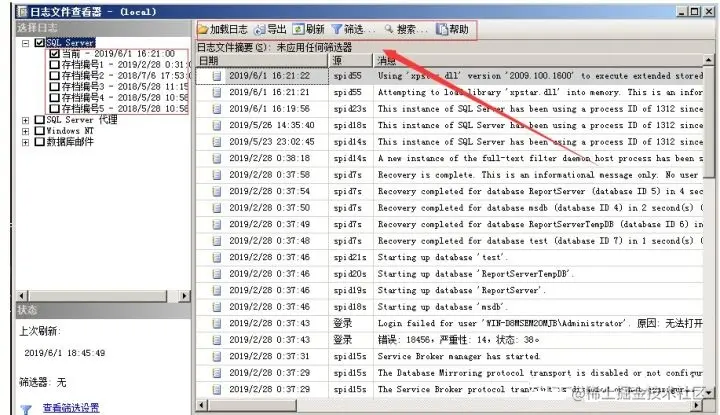Select date cell 2019/2/28 0:37:31

tap(270, 357)
